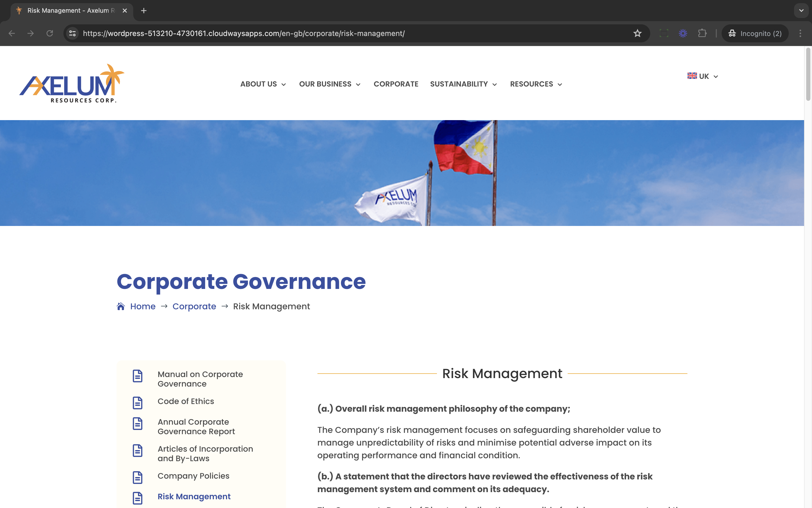Open the extensions puzzle icon
The height and width of the screenshot is (508, 812).
pos(702,33)
